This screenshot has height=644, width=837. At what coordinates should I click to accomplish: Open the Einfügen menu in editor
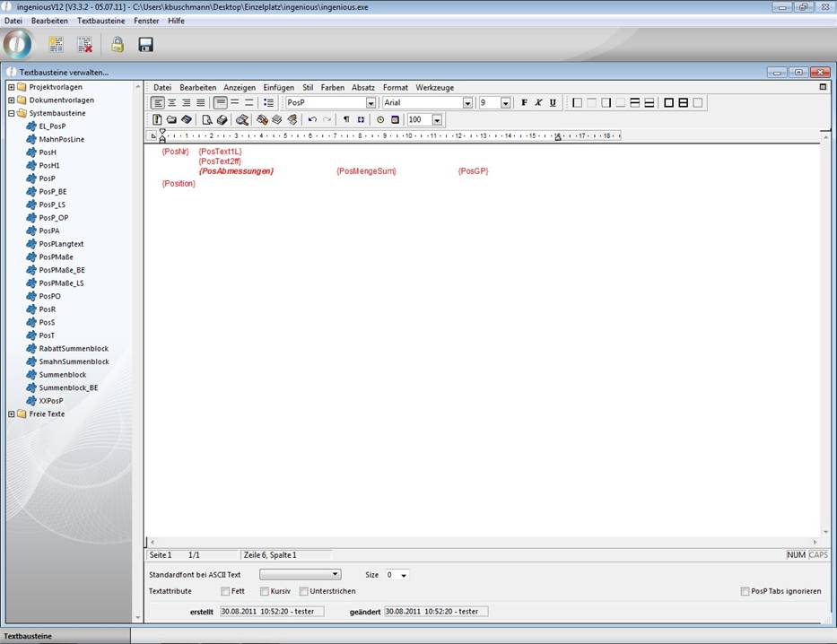pos(278,88)
